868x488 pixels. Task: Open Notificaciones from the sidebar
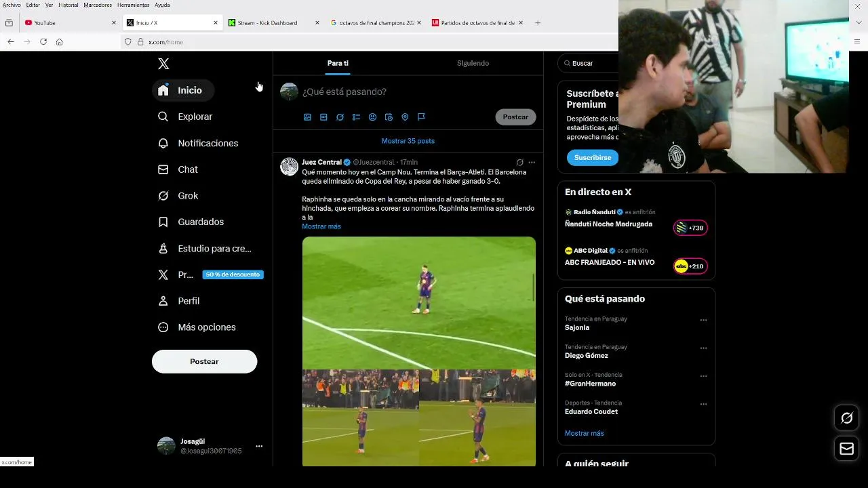198,143
